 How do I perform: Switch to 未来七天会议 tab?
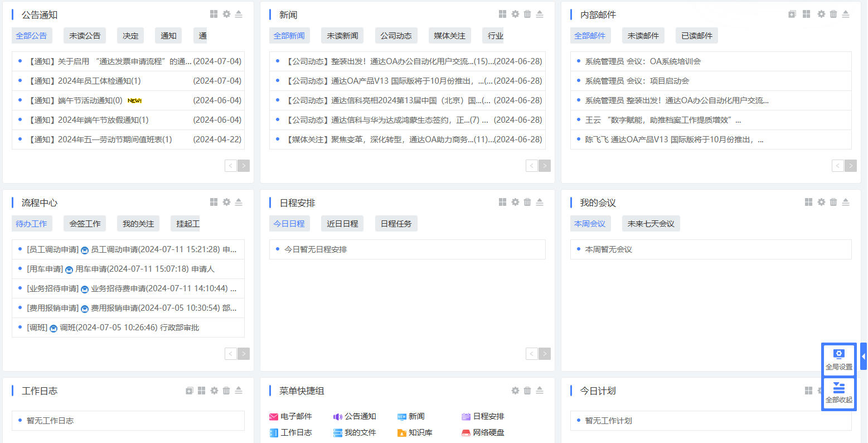[651, 224]
